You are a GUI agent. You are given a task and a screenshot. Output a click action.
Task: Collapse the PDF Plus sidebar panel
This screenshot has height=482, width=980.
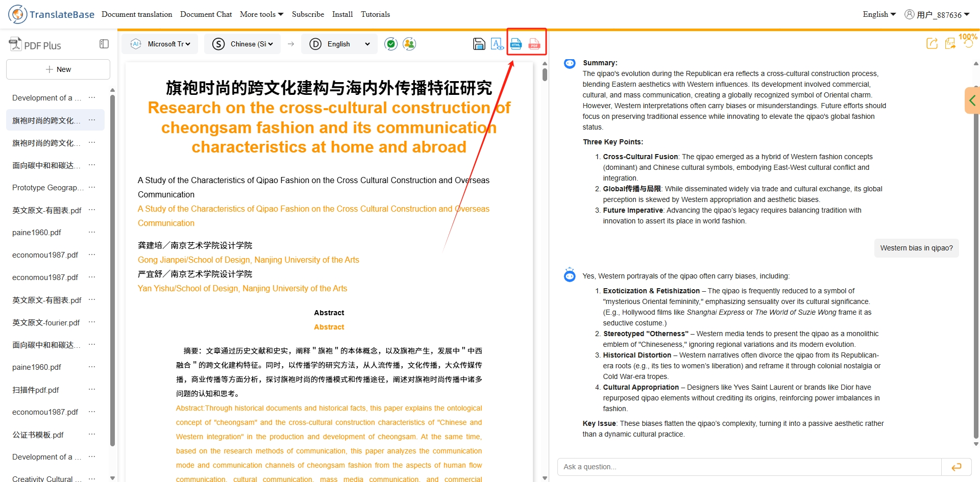pos(104,44)
